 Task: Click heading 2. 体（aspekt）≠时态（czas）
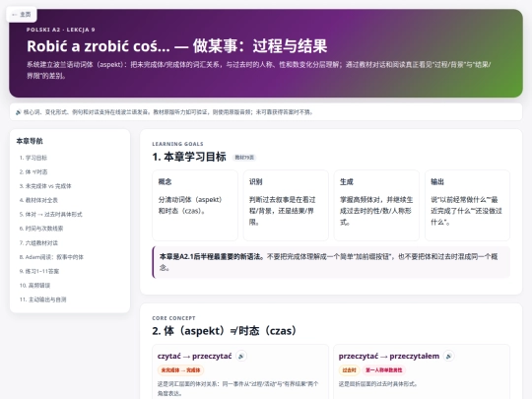coord(226,331)
